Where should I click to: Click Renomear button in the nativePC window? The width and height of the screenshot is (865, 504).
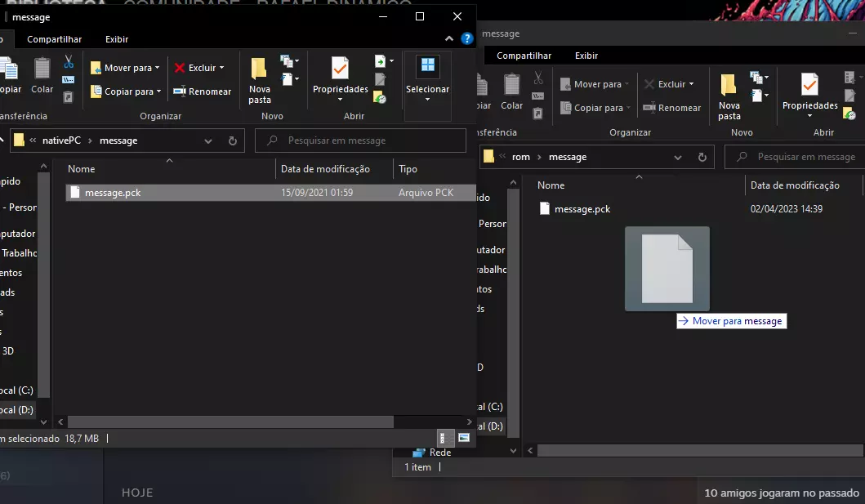point(202,91)
